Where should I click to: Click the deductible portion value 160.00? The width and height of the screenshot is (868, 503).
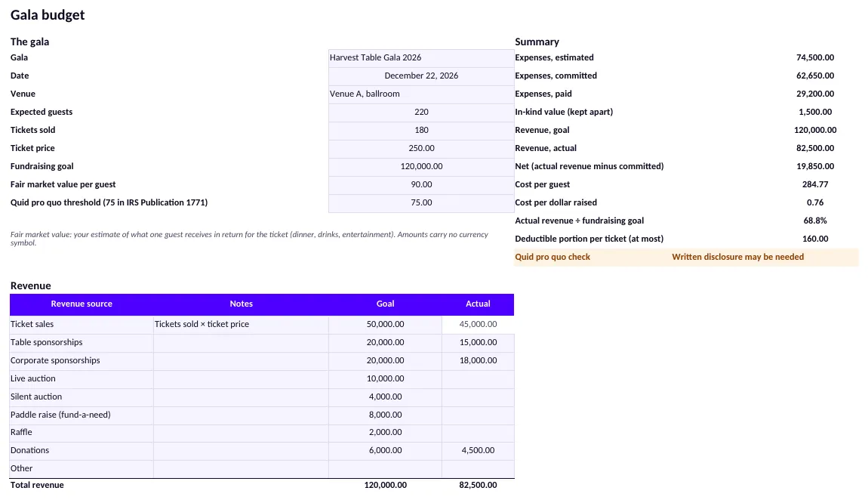[815, 239]
